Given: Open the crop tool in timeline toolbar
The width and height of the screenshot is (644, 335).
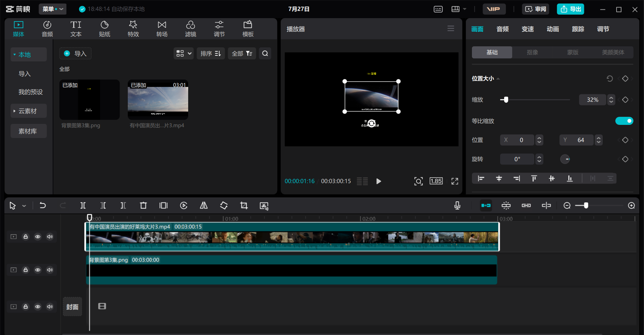Looking at the screenshot, I should [244, 205].
